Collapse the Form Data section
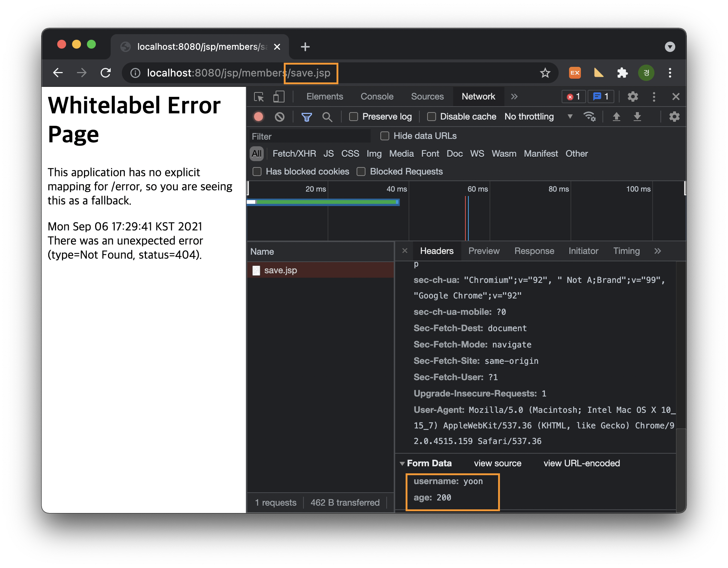Screen dimensions: 728x568 click(x=402, y=464)
